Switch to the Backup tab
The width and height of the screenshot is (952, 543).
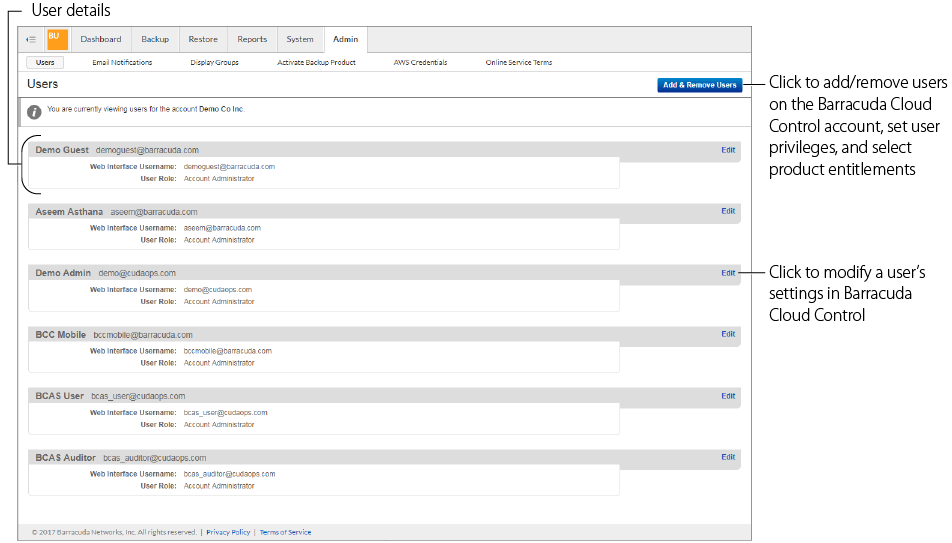155,40
